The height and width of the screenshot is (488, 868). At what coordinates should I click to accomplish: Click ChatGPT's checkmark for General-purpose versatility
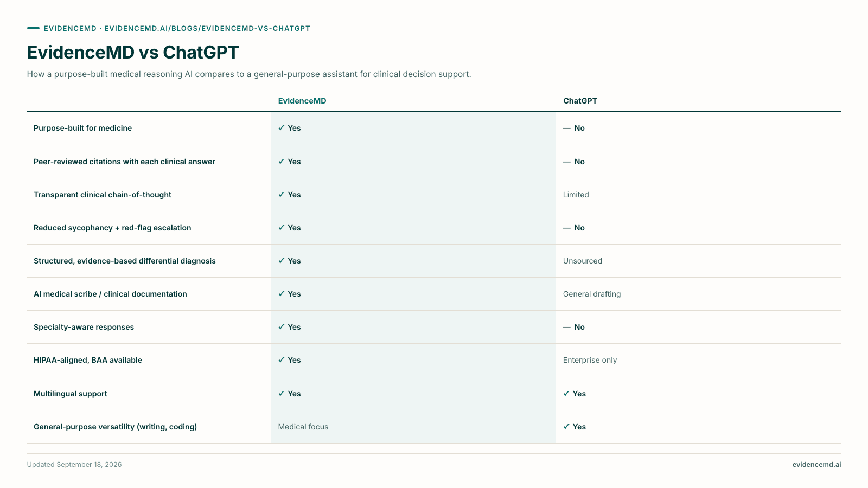(566, 427)
